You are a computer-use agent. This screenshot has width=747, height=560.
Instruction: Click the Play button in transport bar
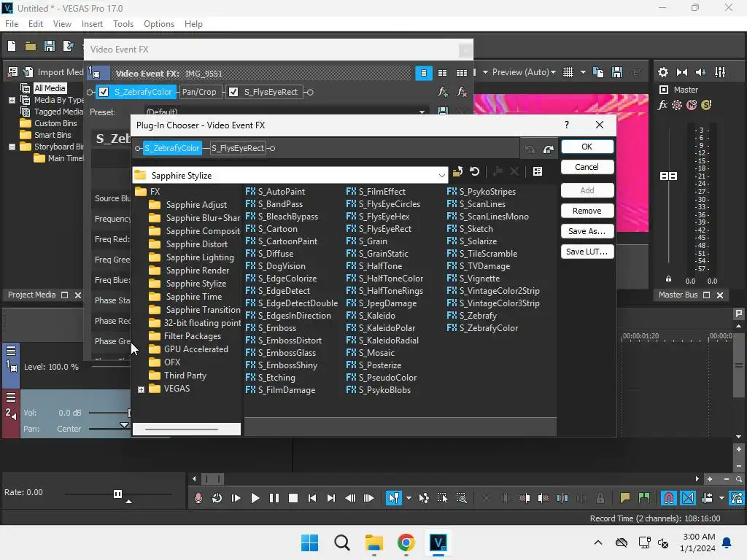click(x=255, y=498)
